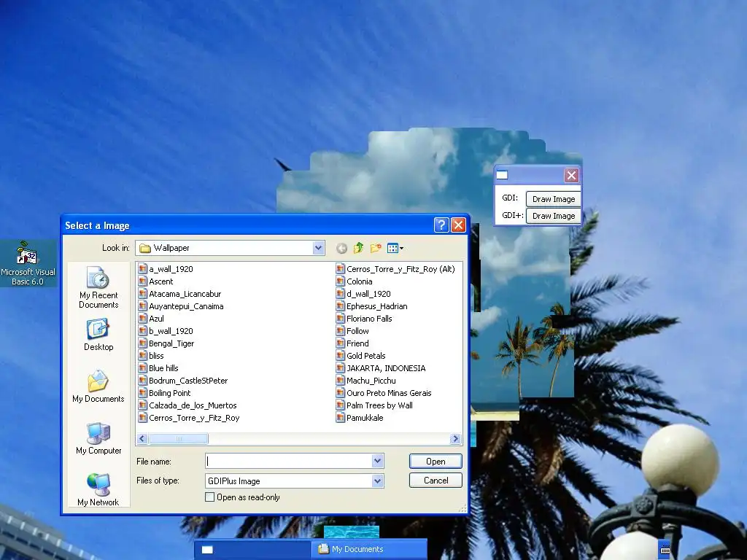Screen dimensions: 747x560
Task: Click the Back navigation icon
Action: (341, 248)
